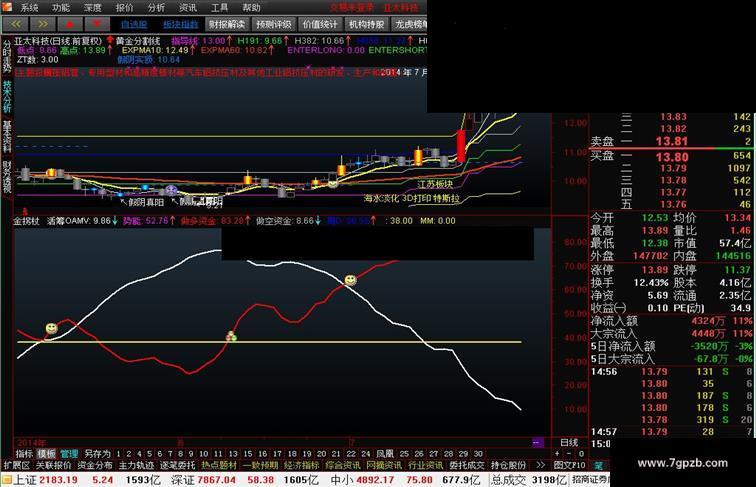Click the 机构持股 button
The image size is (756, 487).
click(366, 25)
